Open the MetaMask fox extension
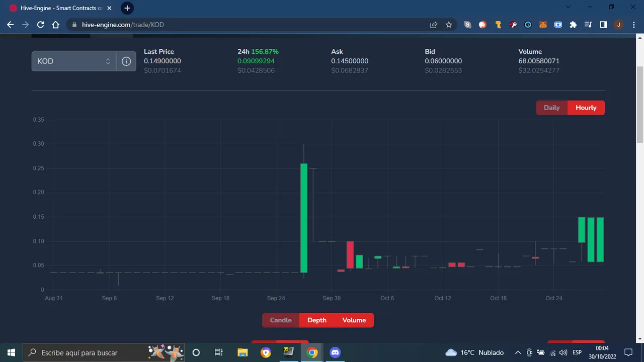Screen dimensions: 644x362 tap(543, 25)
